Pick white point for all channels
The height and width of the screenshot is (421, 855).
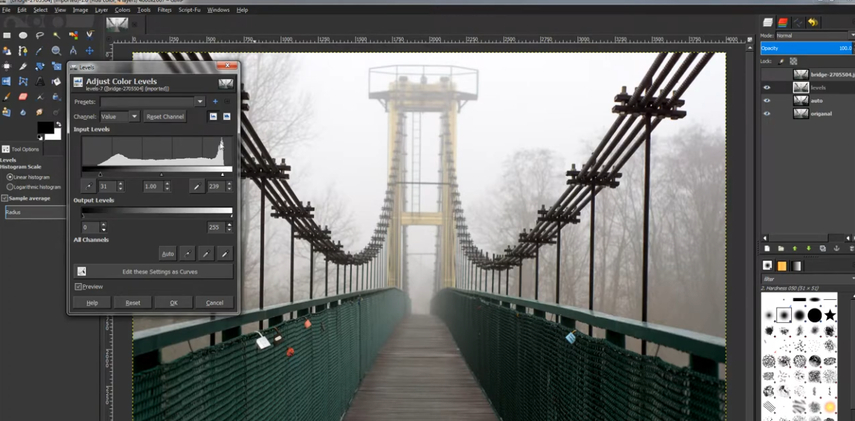click(x=225, y=254)
